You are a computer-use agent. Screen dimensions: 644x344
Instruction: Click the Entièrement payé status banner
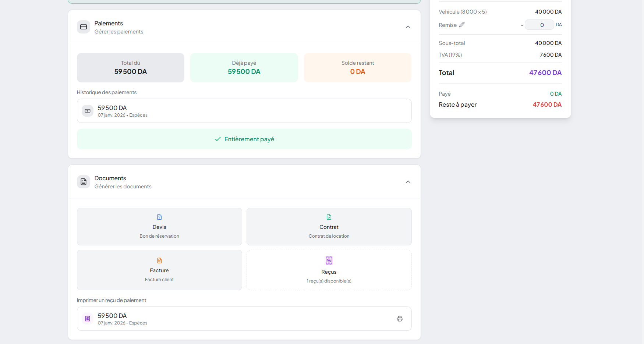coord(244,139)
